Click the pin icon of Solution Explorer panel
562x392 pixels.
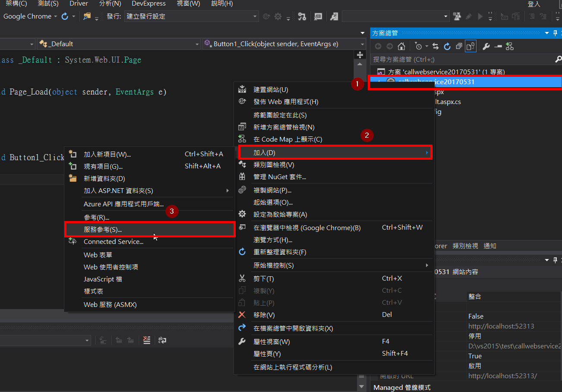click(555, 33)
